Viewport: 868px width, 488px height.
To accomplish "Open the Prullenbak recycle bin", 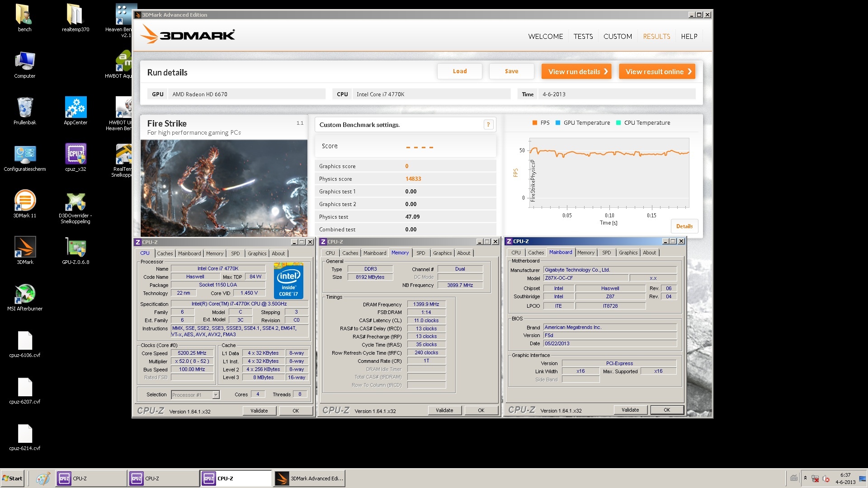I will pos(25,108).
